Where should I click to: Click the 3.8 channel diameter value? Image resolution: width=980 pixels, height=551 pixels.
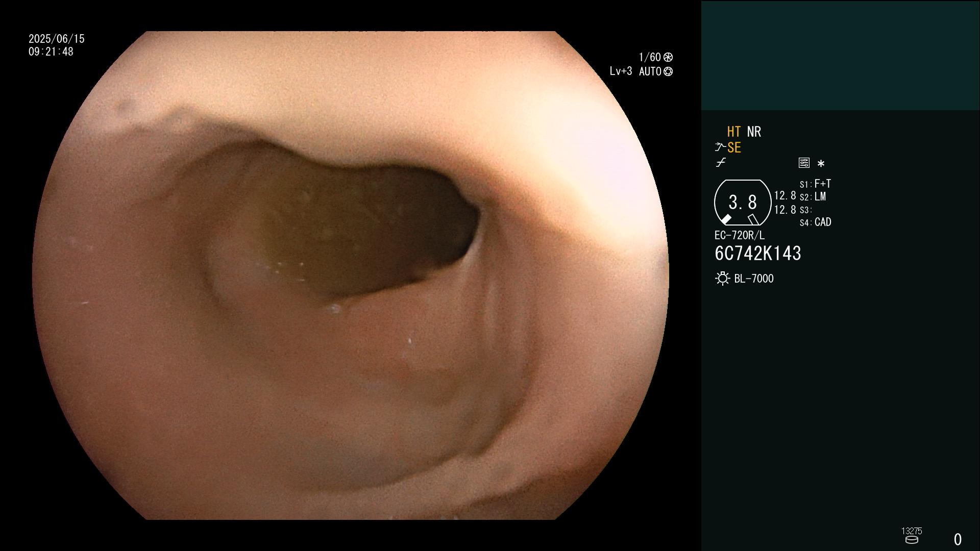[x=743, y=203]
